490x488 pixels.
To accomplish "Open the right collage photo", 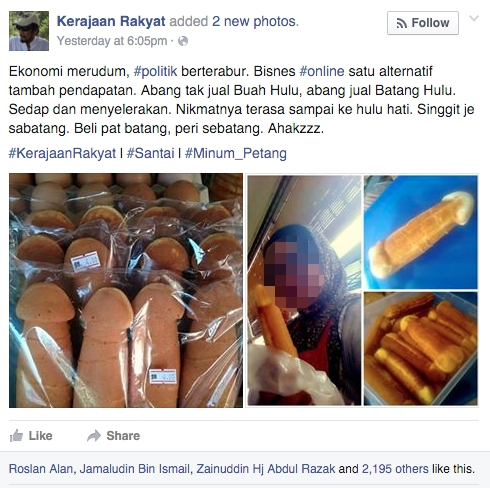I will coord(362,290).
